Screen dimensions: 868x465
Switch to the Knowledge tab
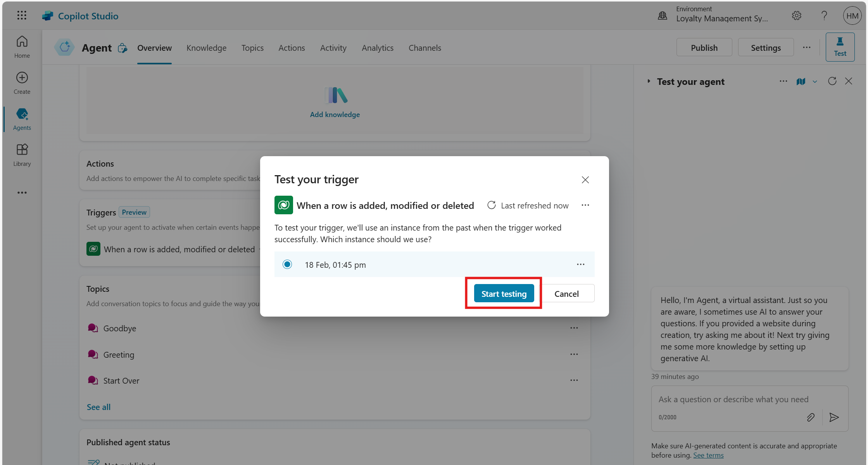click(206, 48)
